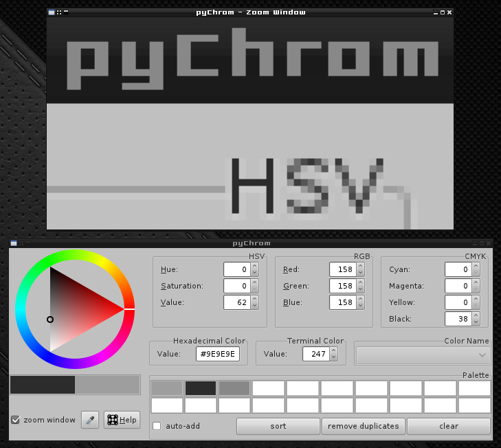The height and width of the screenshot is (448, 501).
Task: Activate the eyedropper color picker tool
Action: tap(90, 420)
